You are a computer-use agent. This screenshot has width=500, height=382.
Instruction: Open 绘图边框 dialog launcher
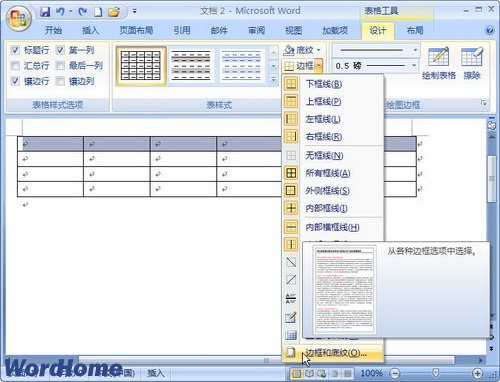click(483, 103)
